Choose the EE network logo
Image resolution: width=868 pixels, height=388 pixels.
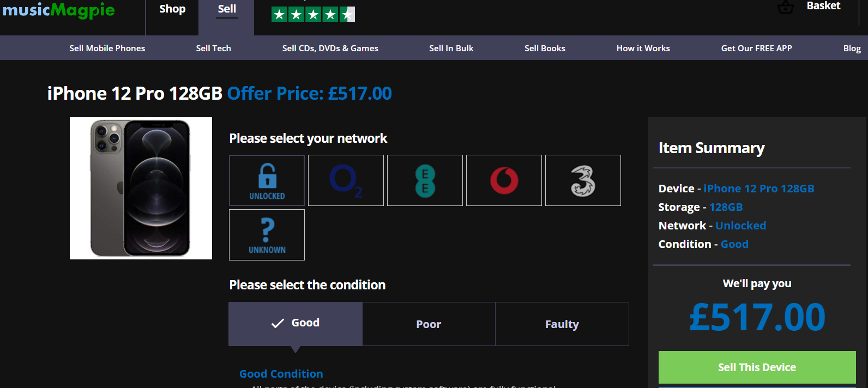tap(425, 180)
